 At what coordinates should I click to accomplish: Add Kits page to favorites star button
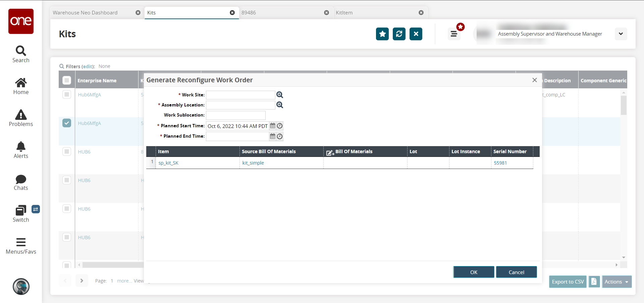pyautogui.click(x=382, y=34)
